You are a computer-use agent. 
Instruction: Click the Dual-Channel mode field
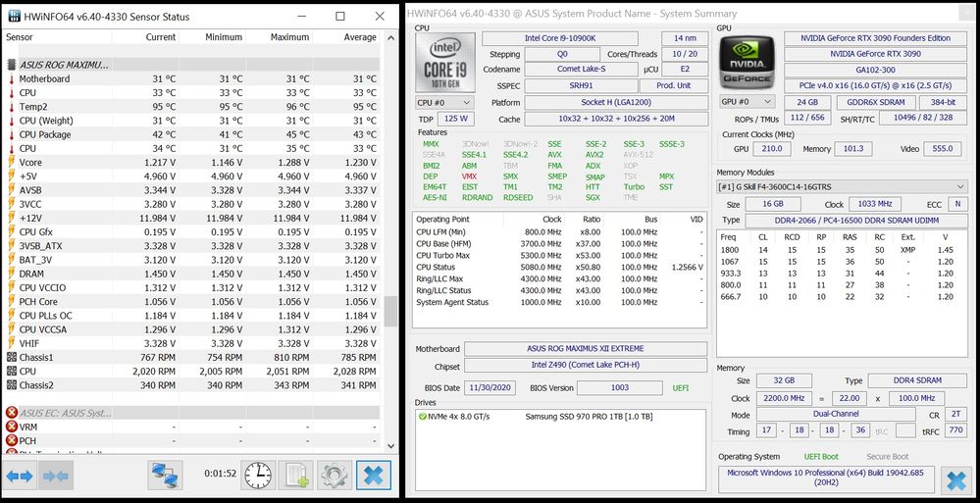[836, 415]
